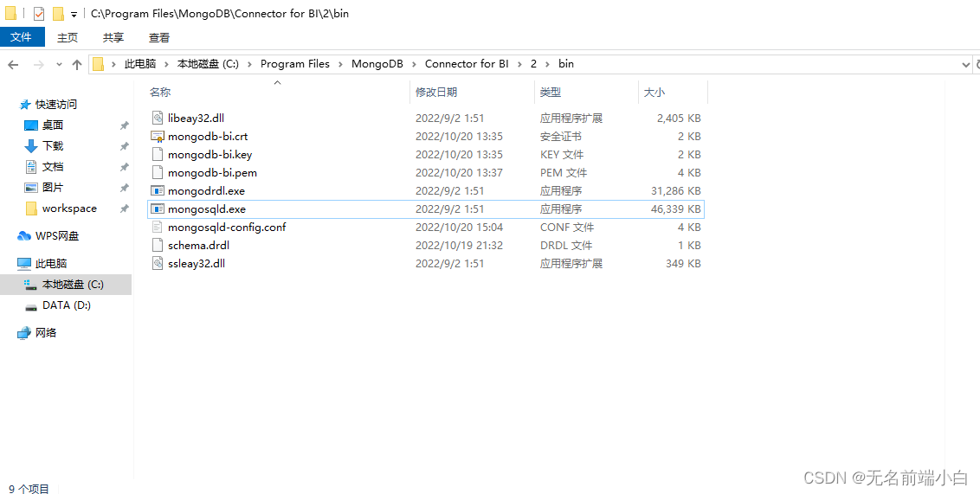Open the Quick Access Toolbar customize dropdown
The image size is (980, 494).
74,14
